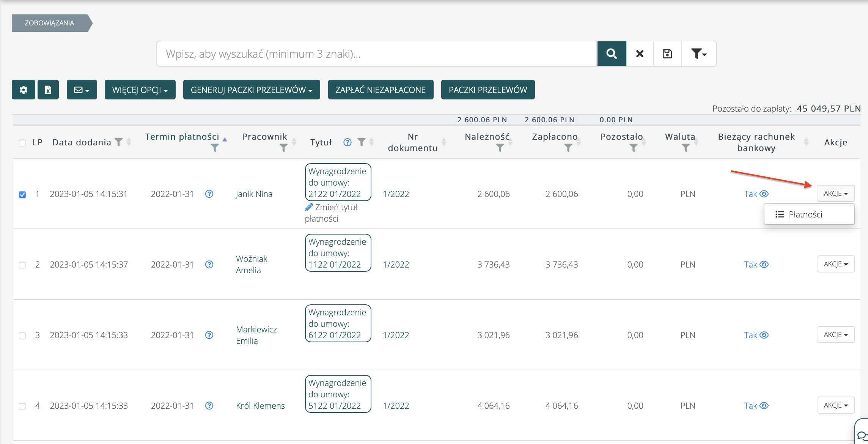Clear search with the X icon
868x444 pixels.
[640, 54]
